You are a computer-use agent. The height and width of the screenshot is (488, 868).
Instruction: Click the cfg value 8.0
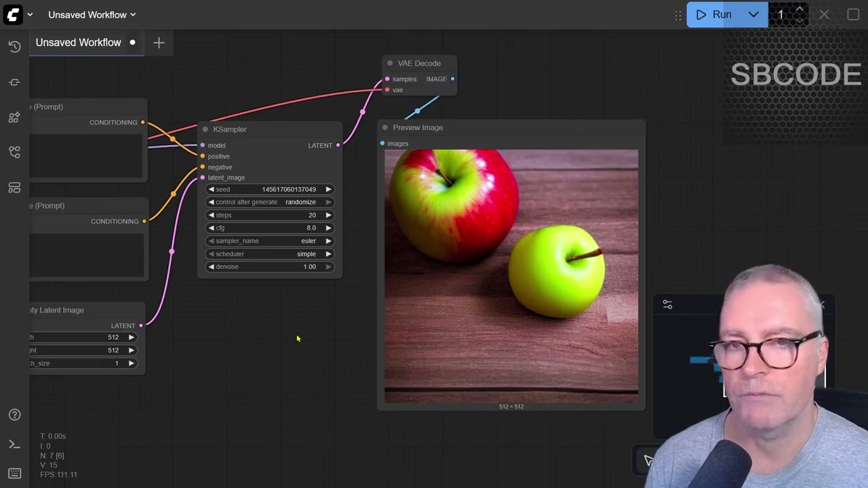pyautogui.click(x=311, y=228)
